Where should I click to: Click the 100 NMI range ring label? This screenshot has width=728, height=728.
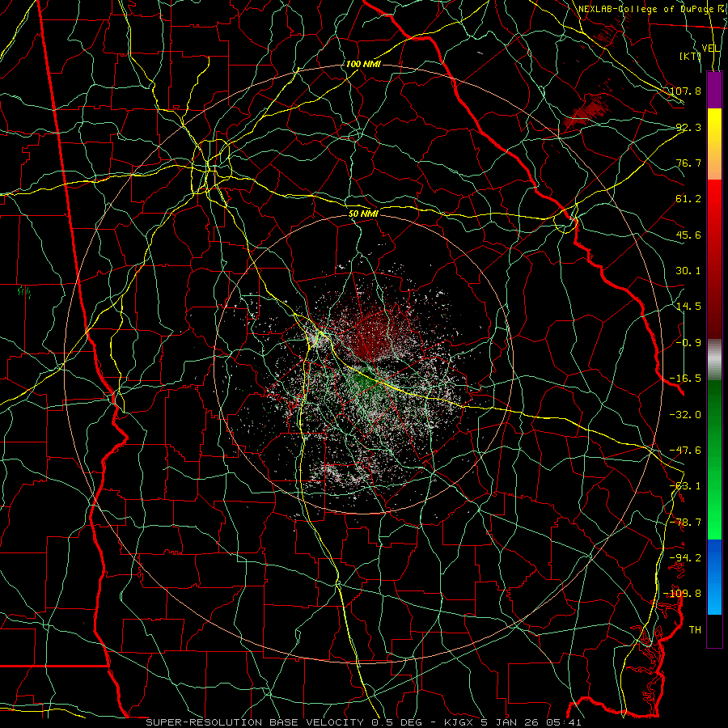(x=363, y=64)
